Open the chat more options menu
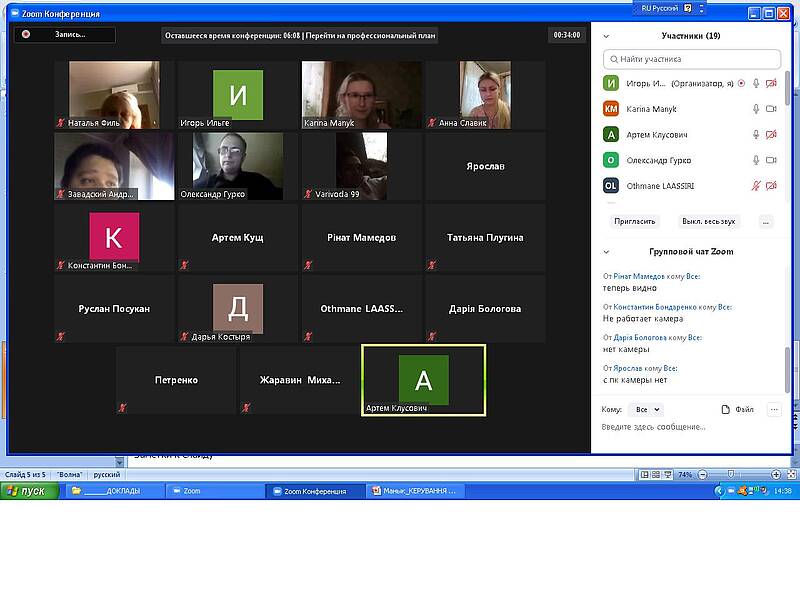Image resolution: width=800 pixels, height=594 pixels. coord(774,409)
